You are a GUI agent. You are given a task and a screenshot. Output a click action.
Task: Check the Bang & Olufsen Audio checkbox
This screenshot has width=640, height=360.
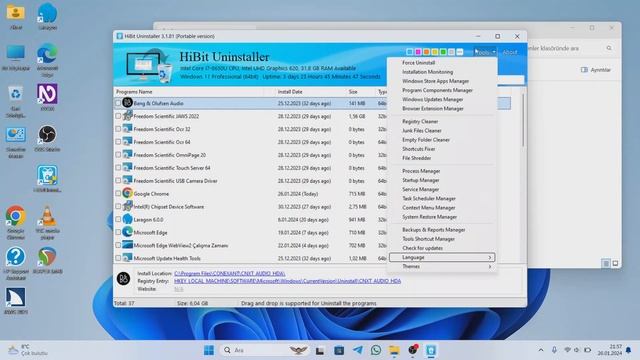pyautogui.click(x=118, y=103)
